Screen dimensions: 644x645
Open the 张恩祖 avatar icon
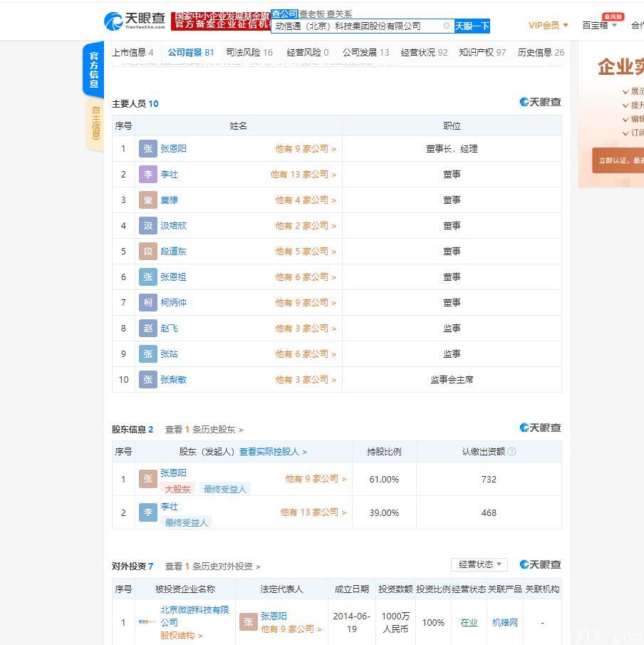148,277
